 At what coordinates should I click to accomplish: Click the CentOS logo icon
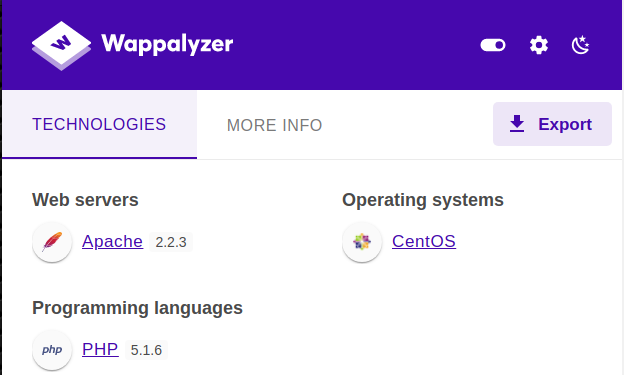pos(362,242)
